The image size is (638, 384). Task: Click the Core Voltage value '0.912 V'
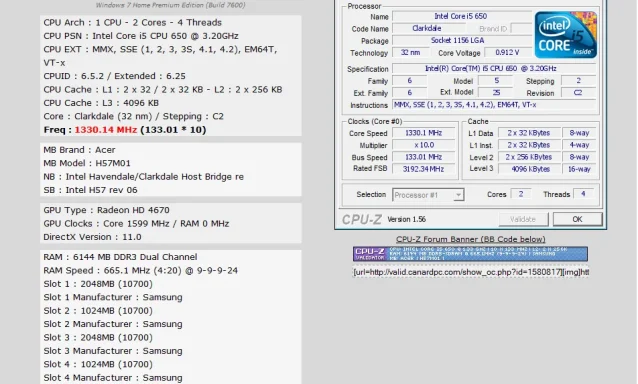507,52
